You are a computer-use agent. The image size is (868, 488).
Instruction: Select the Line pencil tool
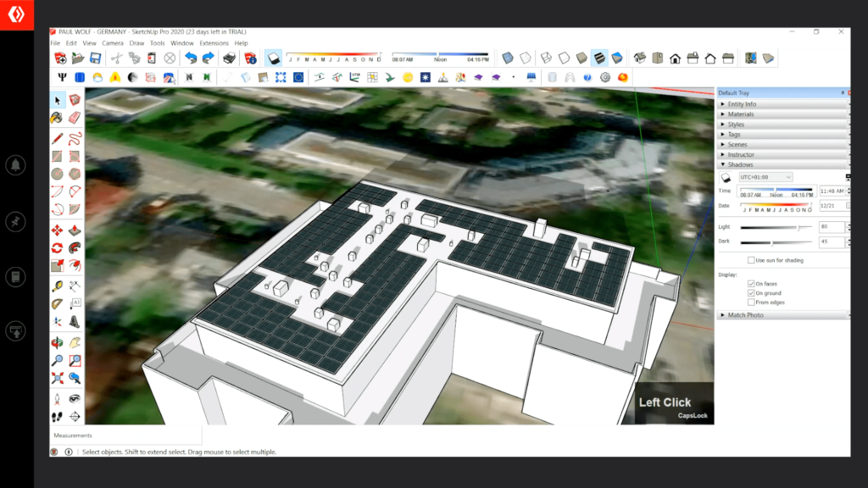coord(57,138)
